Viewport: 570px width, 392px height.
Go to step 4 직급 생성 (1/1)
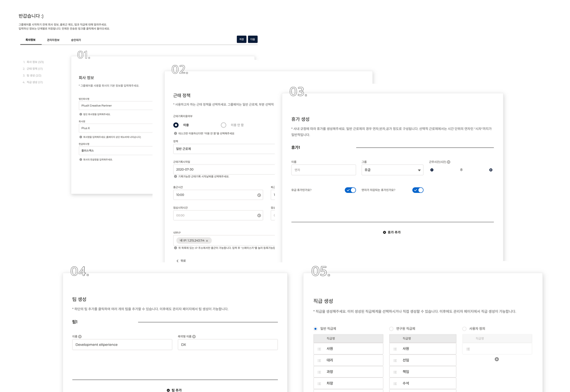pyautogui.click(x=33, y=82)
